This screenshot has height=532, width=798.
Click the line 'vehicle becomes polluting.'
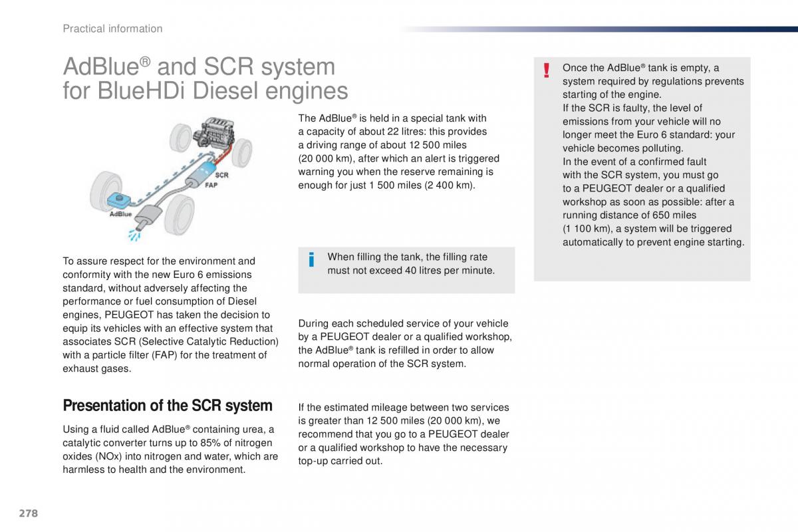[623, 148]
